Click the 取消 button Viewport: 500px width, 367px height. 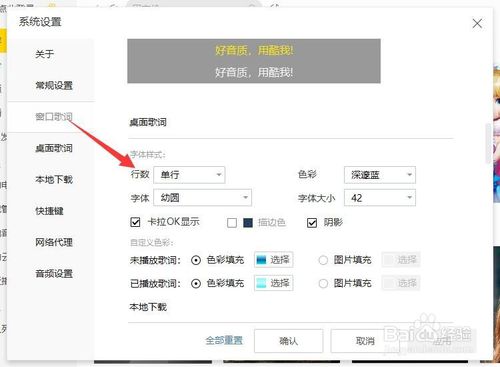[365, 341]
